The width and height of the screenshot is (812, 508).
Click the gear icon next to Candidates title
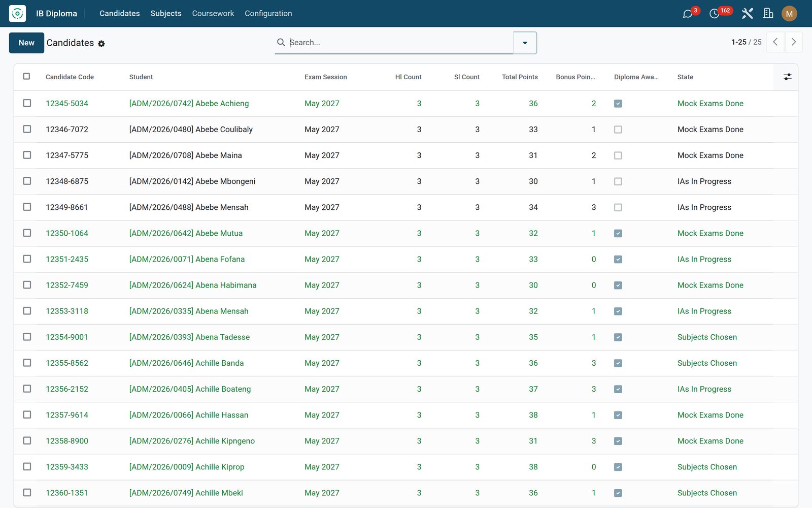pos(101,44)
